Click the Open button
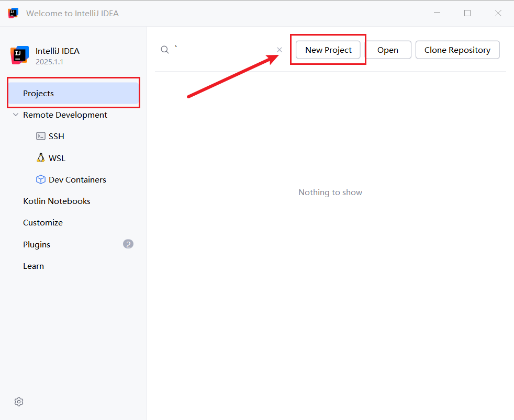Screen dimensions: 514x420 click(x=388, y=50)
